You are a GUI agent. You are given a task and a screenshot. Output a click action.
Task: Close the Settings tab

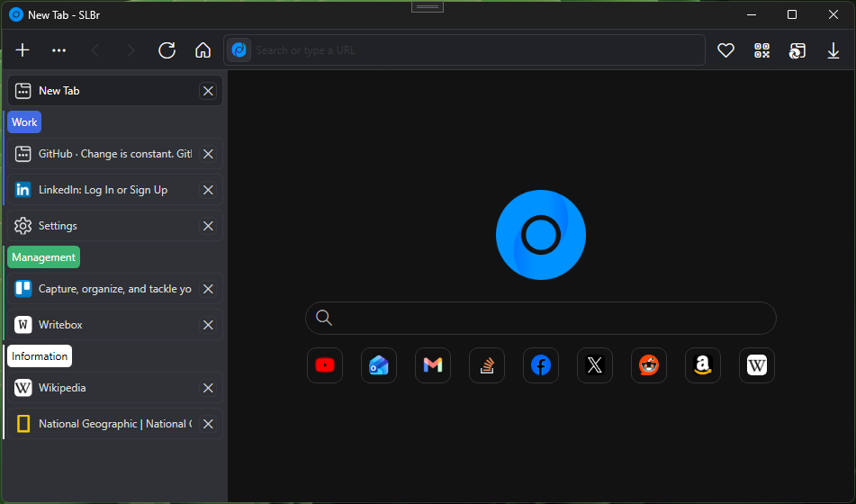208,226
